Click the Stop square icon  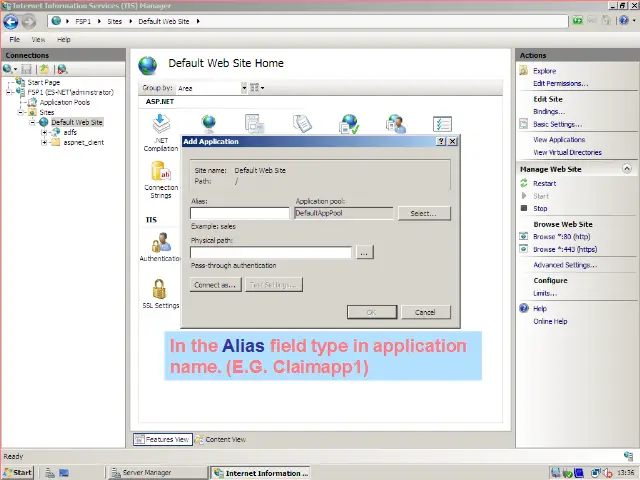click(524, 208)
